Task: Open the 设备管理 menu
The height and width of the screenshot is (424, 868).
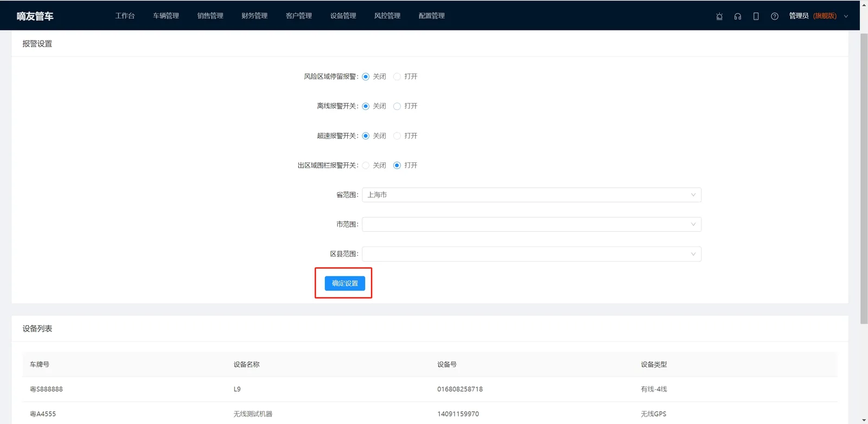Action: (x=343, y=16)
